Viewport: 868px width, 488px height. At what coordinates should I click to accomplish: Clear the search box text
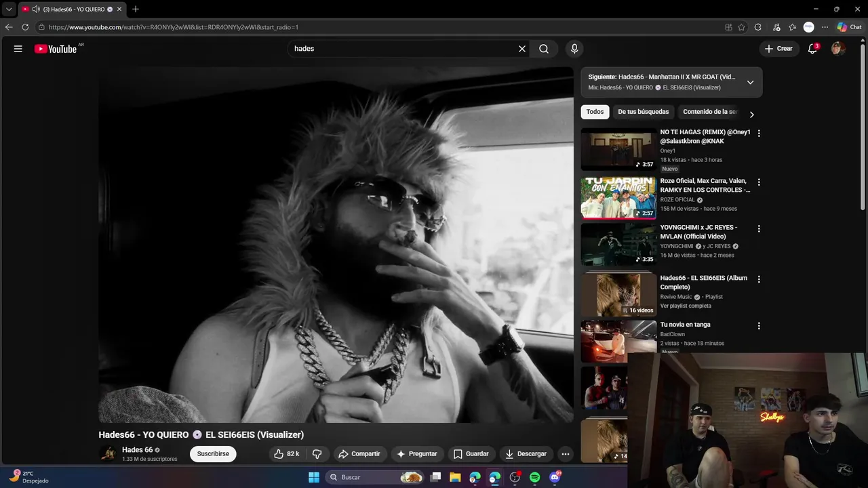click(522, 49)
